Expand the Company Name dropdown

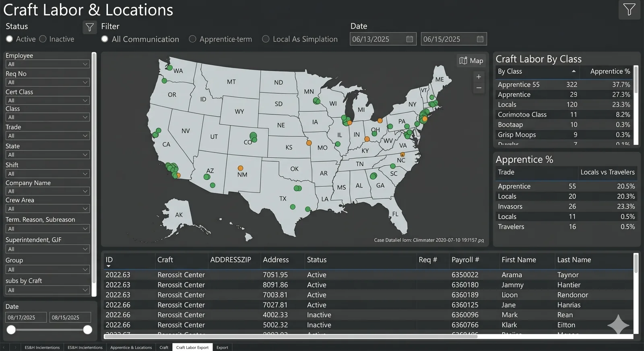coord(47,191)
